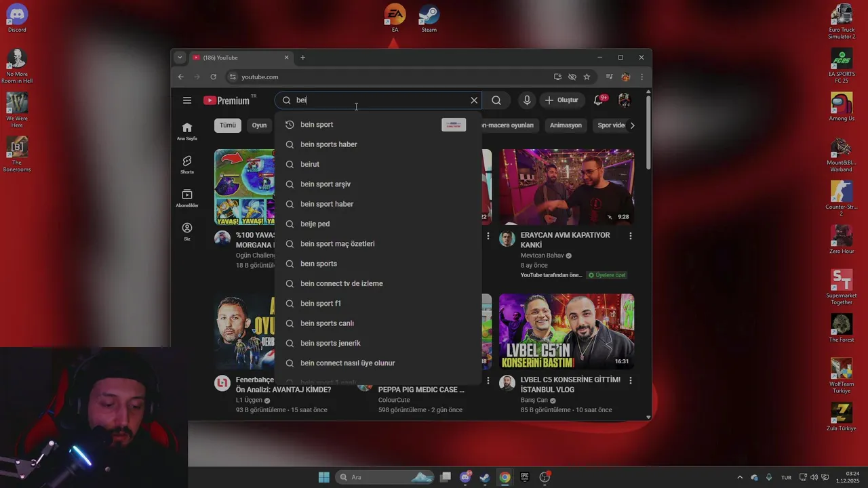Select the Oyun filter chip
Screen dimensions: 868x488
pyautogui.click(x=259, y=125)
